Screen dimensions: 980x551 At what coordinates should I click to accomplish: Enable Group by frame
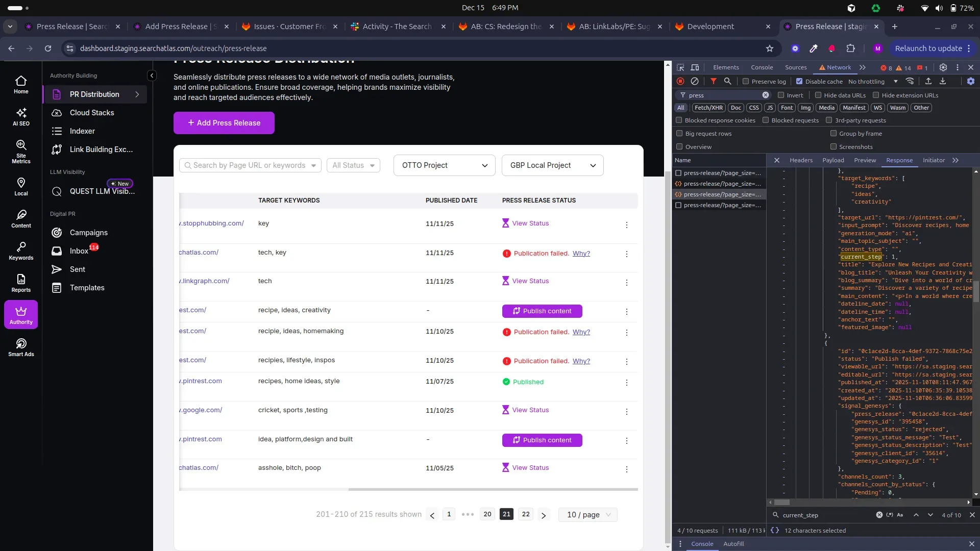834,133
